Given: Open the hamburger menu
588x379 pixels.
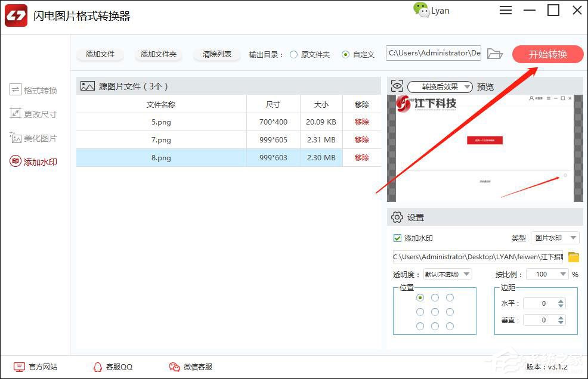Looking at the screenshot, I should (506, 10).
